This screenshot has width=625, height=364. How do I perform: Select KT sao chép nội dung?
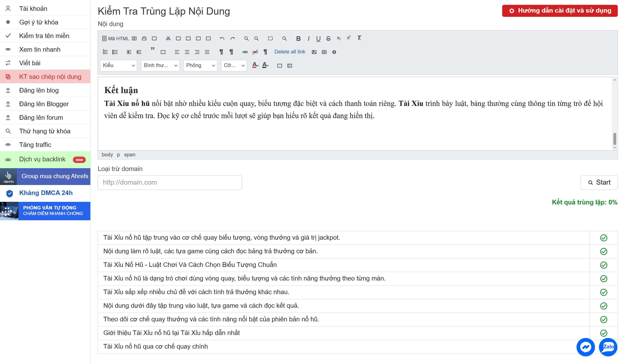pyautogui.click(x=45, y=77)
